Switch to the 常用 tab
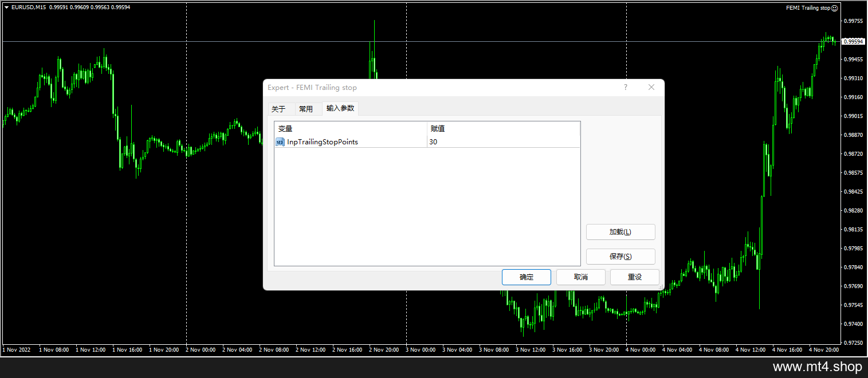The width and height of the screenshot is (868, 378). (x=306, y=109)
